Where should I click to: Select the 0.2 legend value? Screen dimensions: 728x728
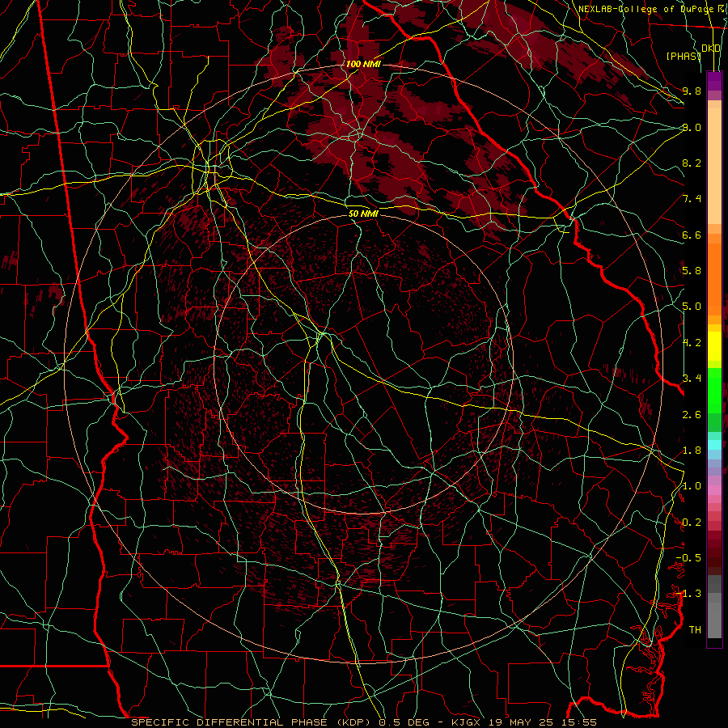[x=692, y=523]
